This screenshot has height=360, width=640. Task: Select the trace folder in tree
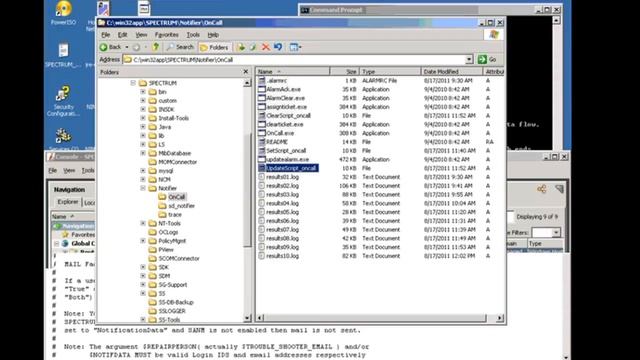[175, 215]
